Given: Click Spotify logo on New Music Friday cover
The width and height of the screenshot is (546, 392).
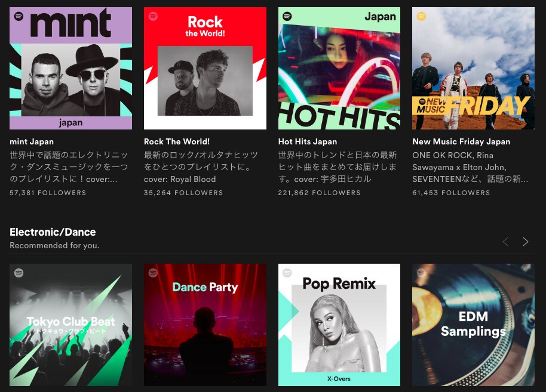Looking at the screenshot, I should click(421, 16).
